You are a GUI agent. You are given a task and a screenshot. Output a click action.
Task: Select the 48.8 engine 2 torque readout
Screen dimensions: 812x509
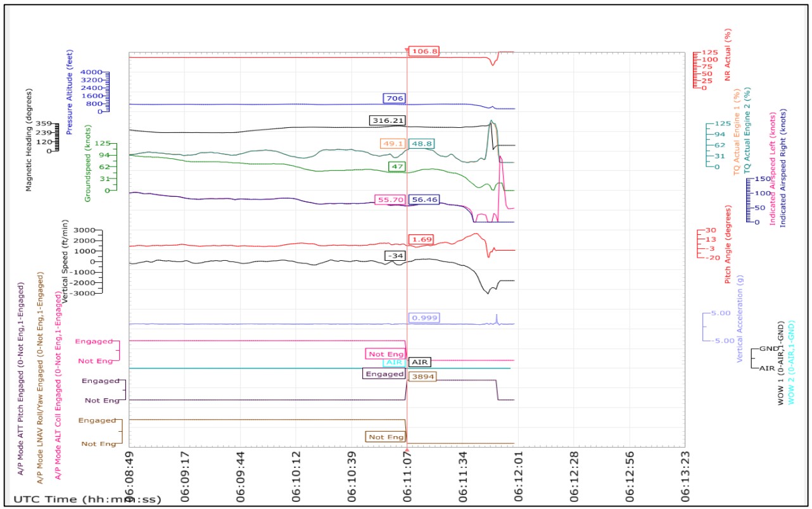(422, 144)
